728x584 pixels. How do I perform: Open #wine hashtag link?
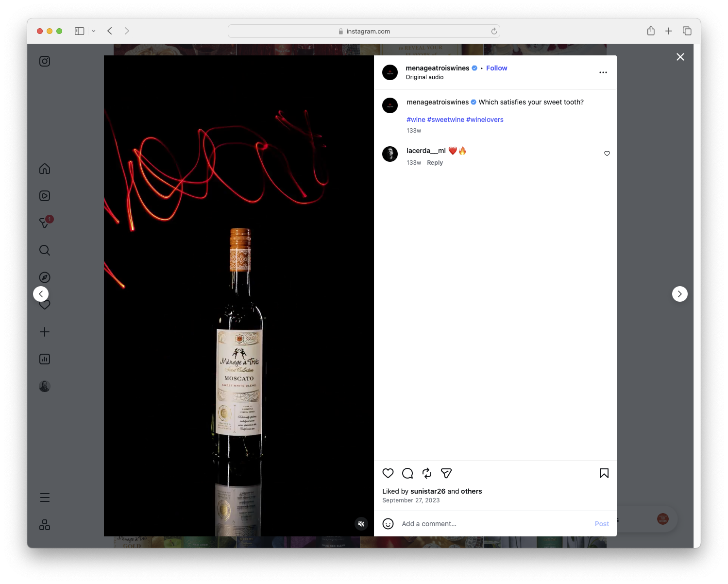pos(416,120)
